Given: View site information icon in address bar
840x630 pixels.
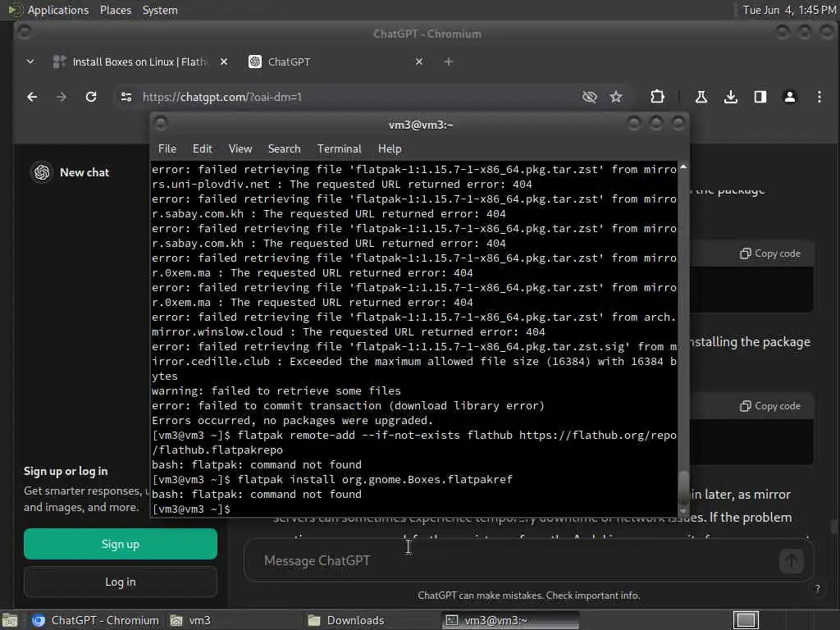Looking at the screenshot, I should coord(126,97).
